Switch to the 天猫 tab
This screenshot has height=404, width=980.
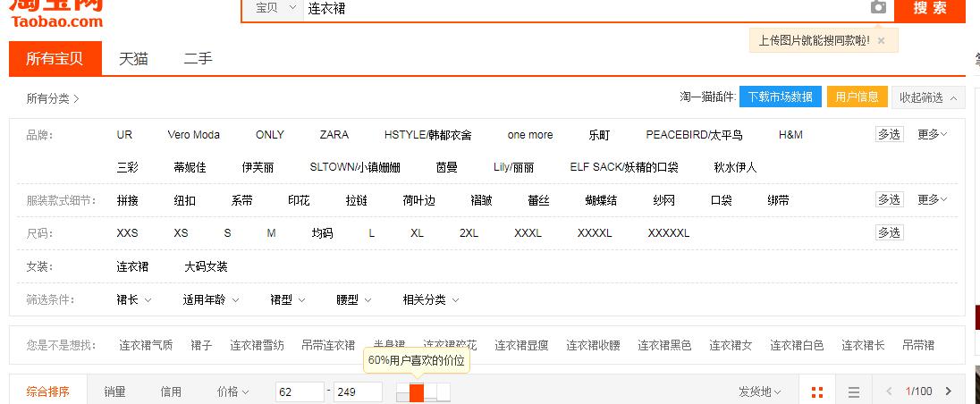pos(134,59)
